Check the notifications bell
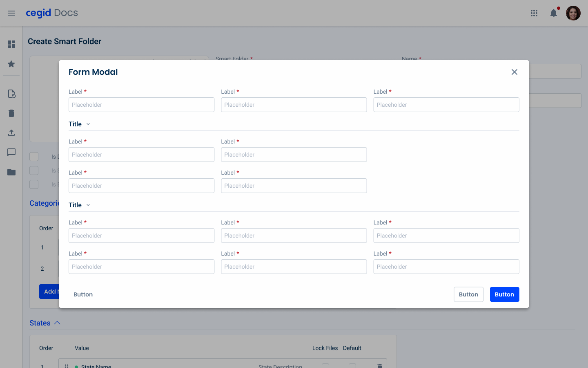Screen dimensions: 588x368 coord(554,13)
